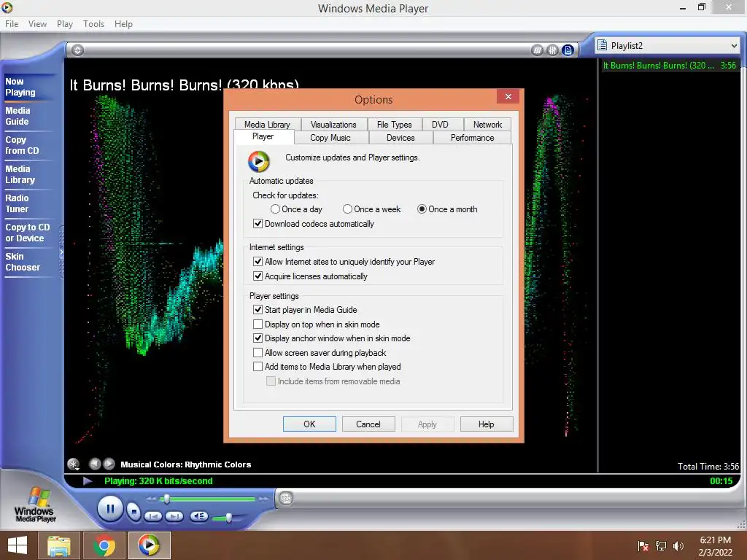Viewport: 747px width, 560px height.
Task: Open the File menu
Action: coord(12,24)
